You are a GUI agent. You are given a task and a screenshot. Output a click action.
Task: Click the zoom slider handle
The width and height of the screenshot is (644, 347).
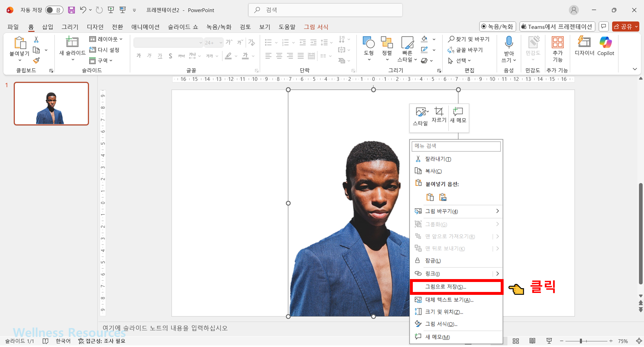coord(581,341)
